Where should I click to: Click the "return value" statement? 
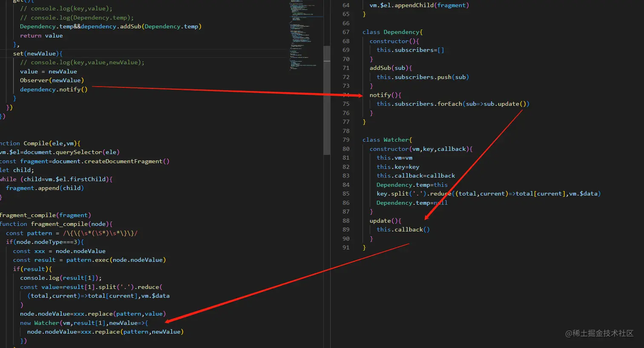[x=41, y=35]
